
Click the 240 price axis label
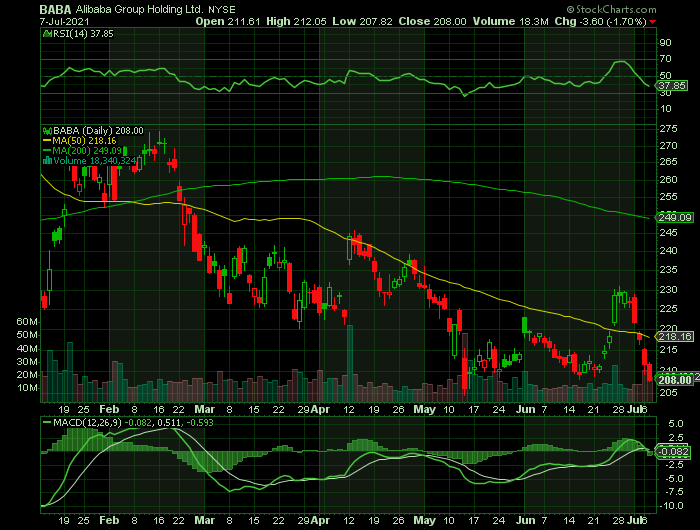[668, 250]
